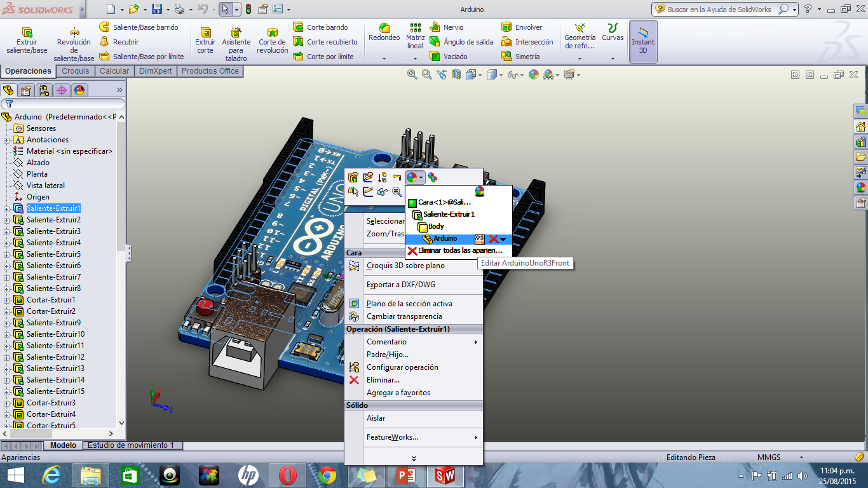The width and height of the screenshot is (868, 488).
Task: Click the section view icon
Action: point(456,74)
